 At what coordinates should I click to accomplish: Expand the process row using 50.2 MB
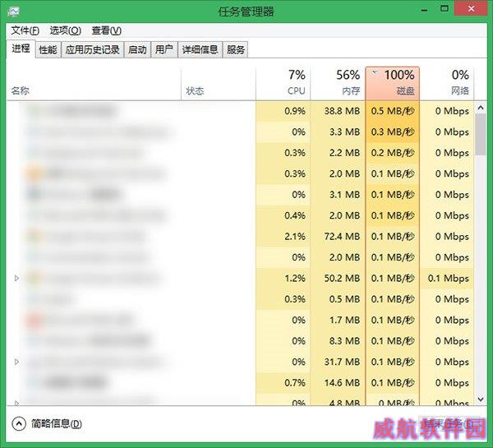click(17, 278)
